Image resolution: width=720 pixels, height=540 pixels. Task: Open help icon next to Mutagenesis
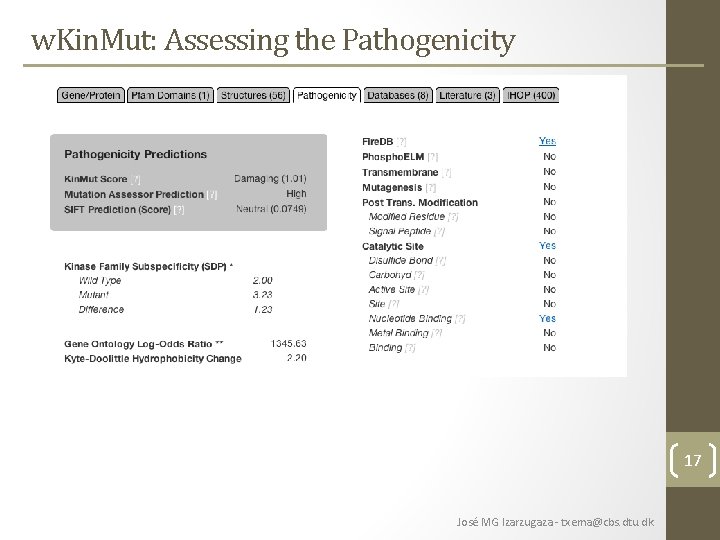pyautogui.click(x=431, y=188)
